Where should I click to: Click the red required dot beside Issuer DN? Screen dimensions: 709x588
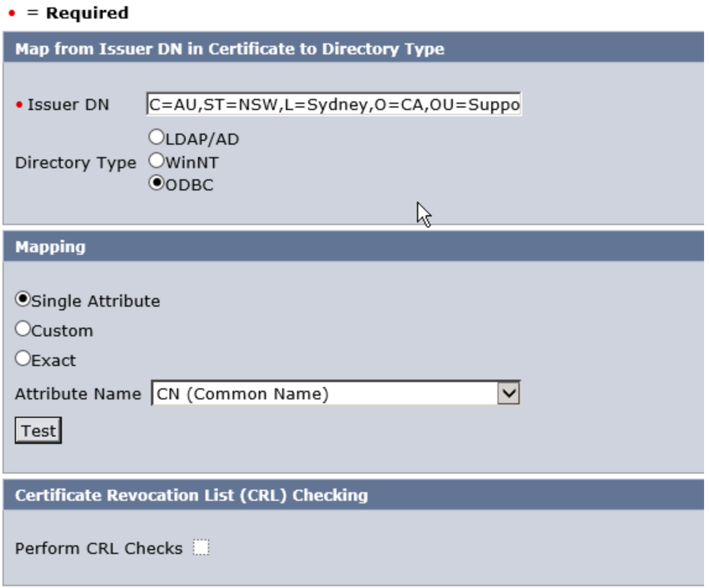19,105
